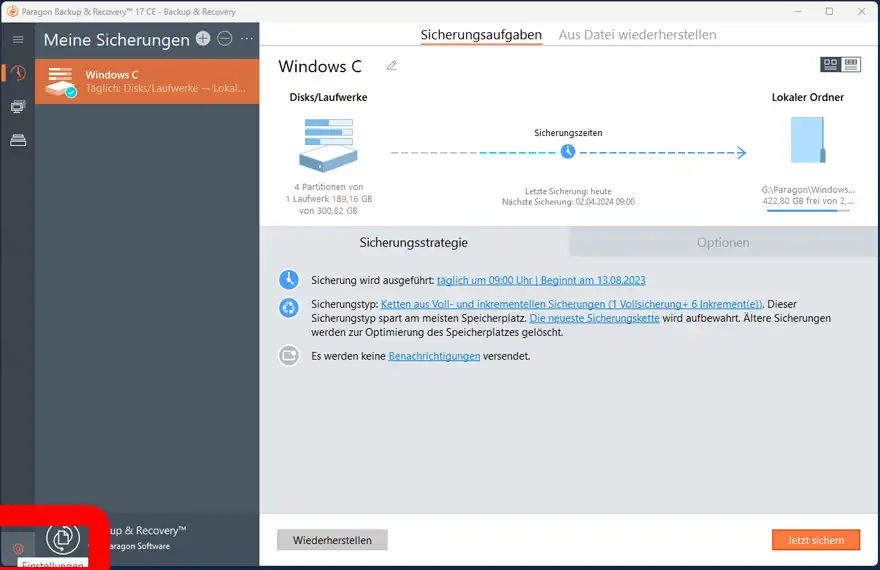
Task: Open the Sicherungsstrategie tab
Action: coord(414,242)
